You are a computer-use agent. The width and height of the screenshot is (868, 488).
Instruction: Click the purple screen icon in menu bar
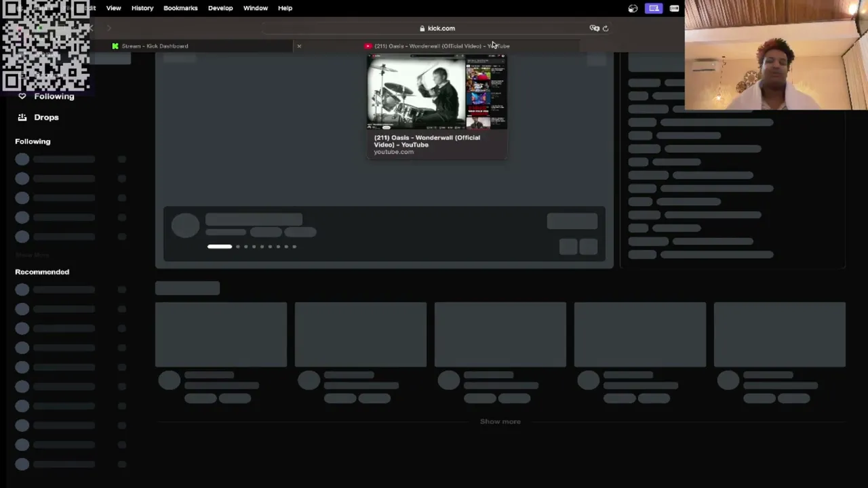pos(654,8)
